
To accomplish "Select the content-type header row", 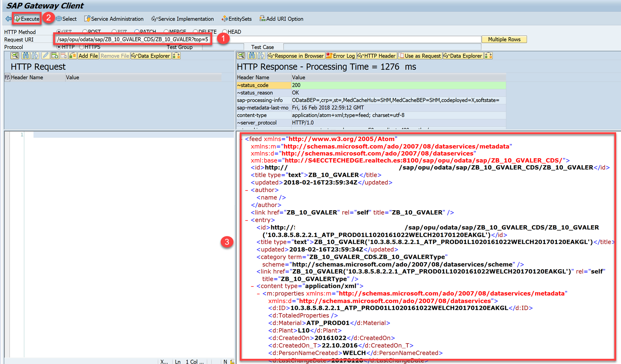I will (x=371, y=115).
